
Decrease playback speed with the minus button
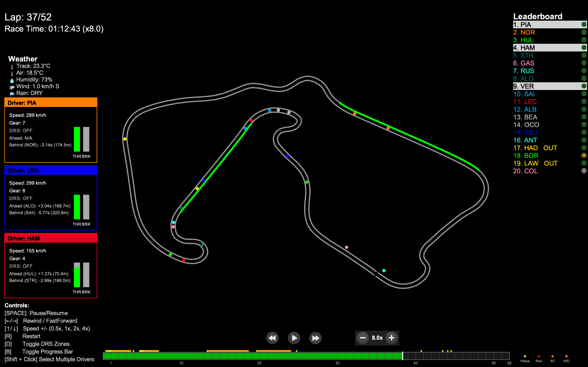[x=363, y=338]
